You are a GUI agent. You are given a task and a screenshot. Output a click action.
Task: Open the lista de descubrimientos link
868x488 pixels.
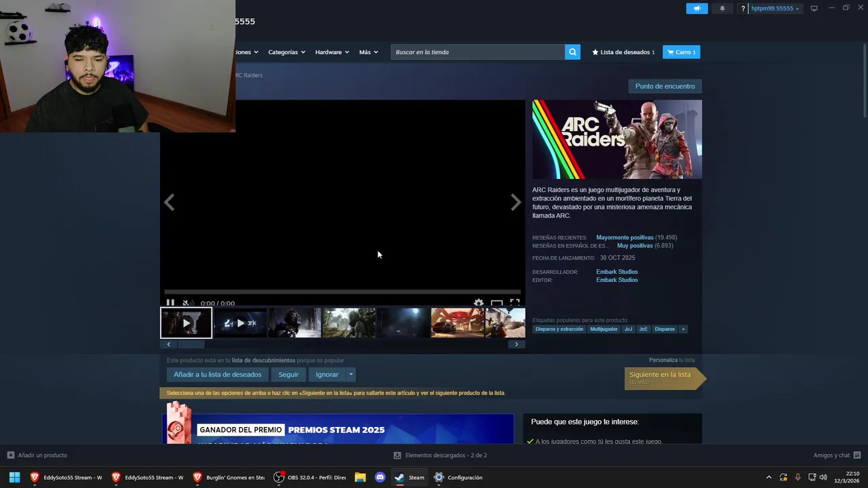coord(263,361)
